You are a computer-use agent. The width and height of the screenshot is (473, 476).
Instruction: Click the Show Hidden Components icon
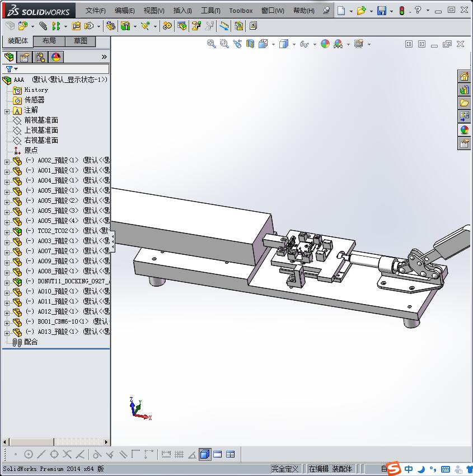point(110,26)
